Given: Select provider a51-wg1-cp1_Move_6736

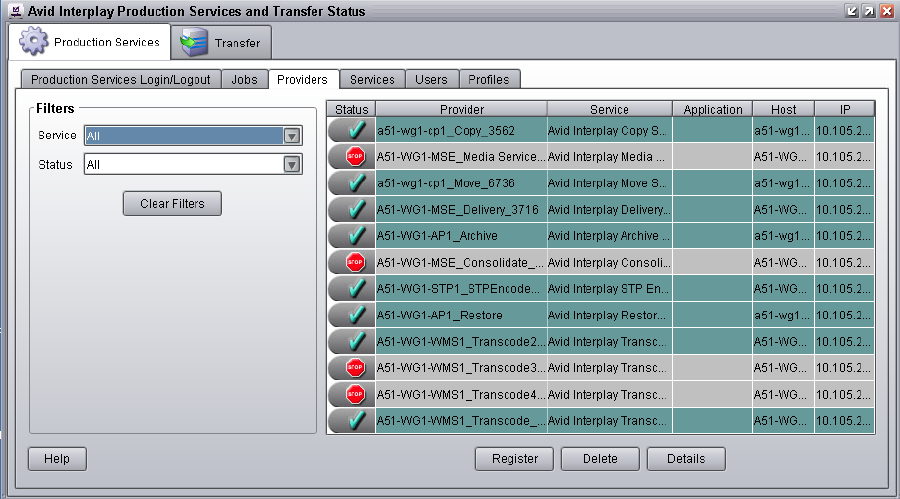Looking at the screenshot, I should tap(461, 183).
